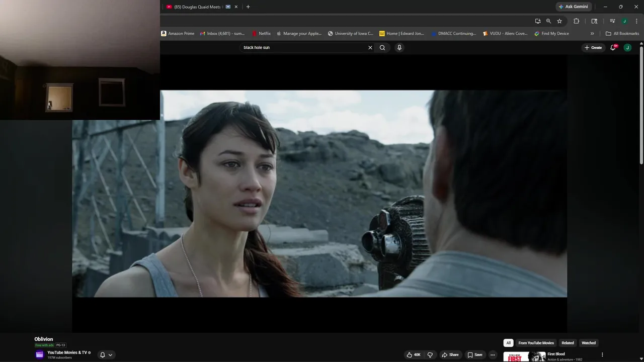Open Chrome media controls icon
Screen dimensions: 644x362
612,21
